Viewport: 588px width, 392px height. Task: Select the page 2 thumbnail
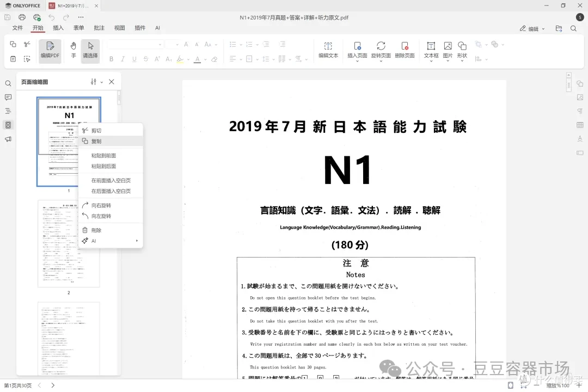click(69, 243)
